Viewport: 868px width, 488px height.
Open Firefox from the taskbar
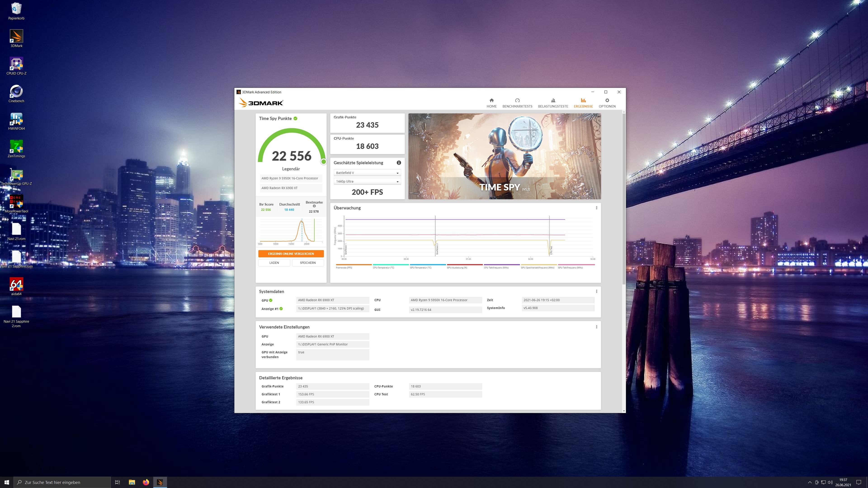point(146,482)
